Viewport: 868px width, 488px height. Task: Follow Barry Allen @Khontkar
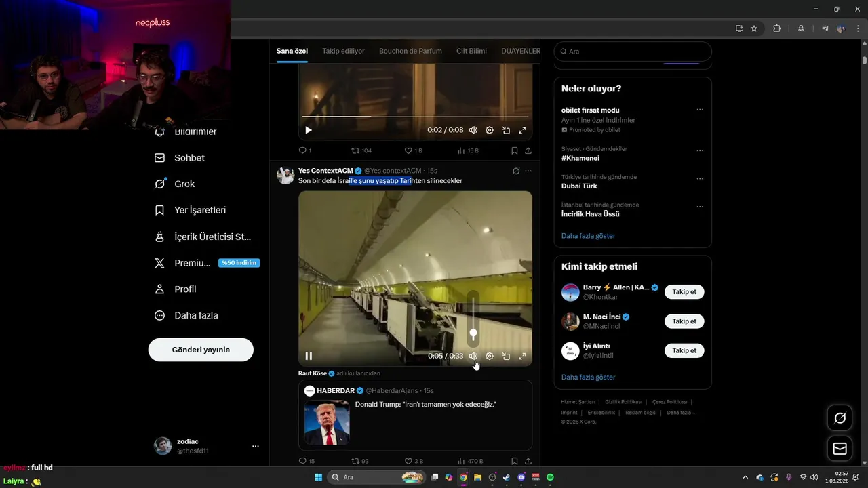pyautogui.click(x=684, y=292)
